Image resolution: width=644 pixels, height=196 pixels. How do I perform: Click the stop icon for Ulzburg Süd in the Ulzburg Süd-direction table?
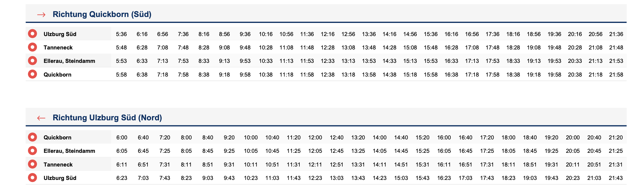click(32, 178)
